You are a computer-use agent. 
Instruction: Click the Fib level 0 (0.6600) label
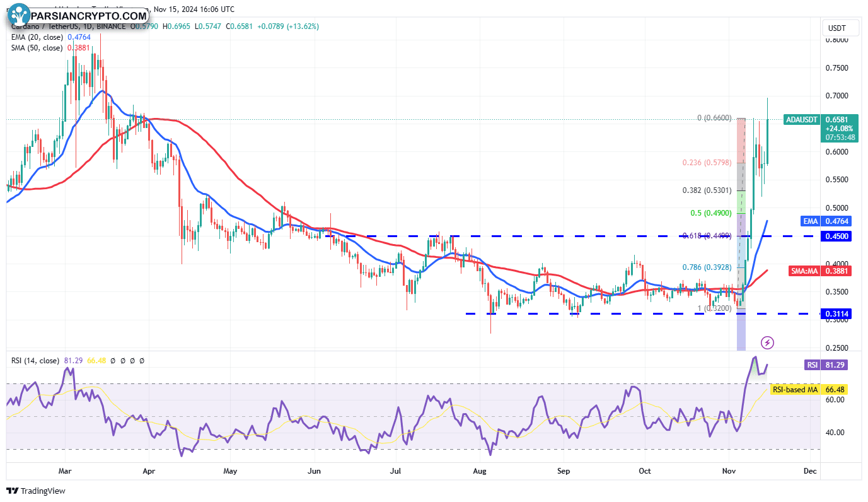point(714,118)
